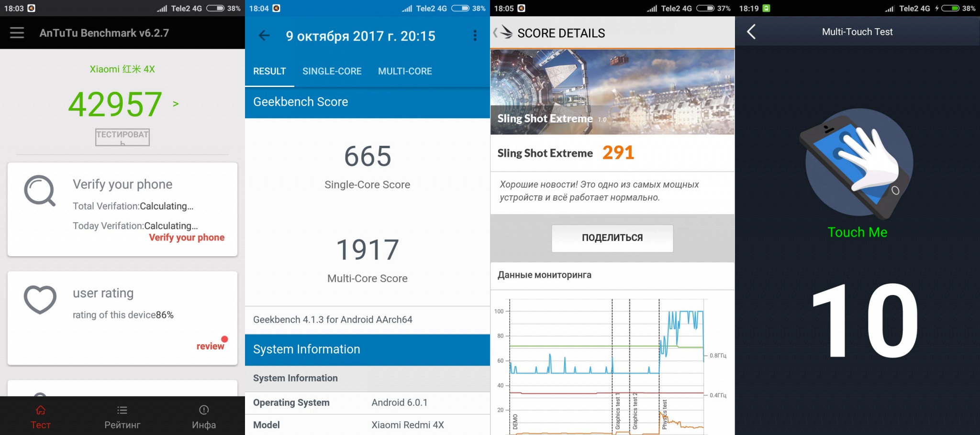Tap the list icon above Рейтинг
This screenshot has width=980, height=435.
122,410
